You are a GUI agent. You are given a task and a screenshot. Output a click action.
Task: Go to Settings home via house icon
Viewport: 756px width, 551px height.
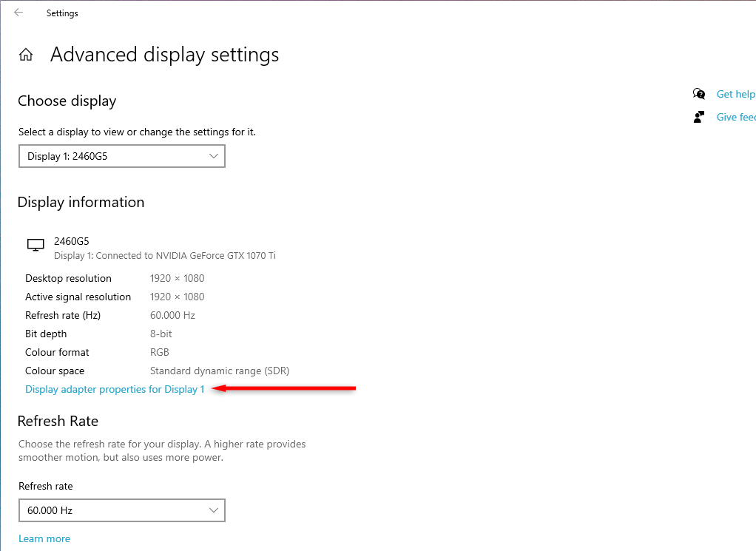[26, 55]
